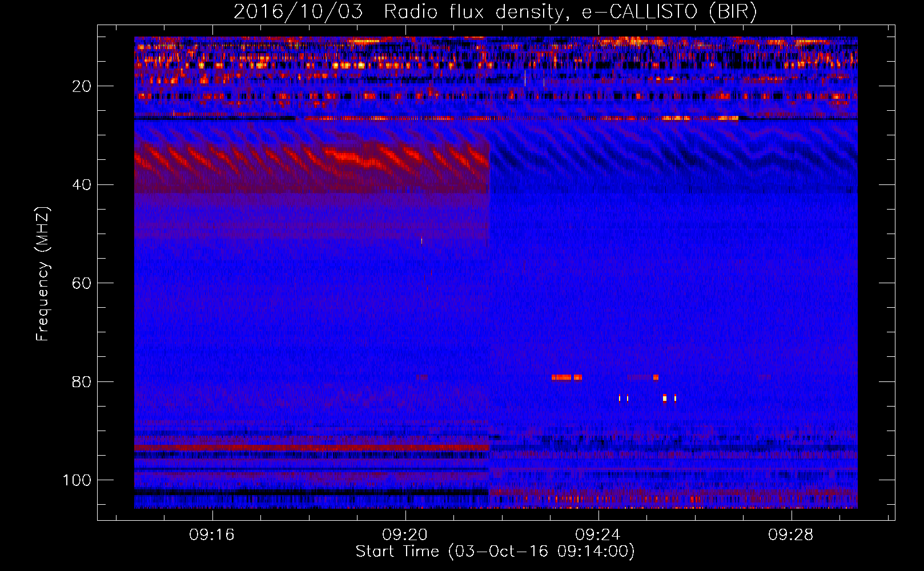Image resolution: width=924 pixels, height=571 pixels.
Task: Click the 40 MHz frequency tick label
Action: tap(82, 185)
